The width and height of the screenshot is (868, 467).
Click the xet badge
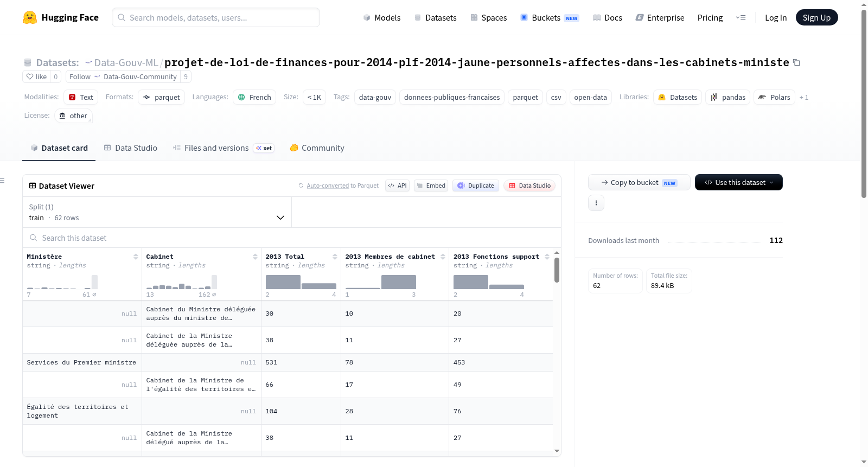(x=264, y=148)
